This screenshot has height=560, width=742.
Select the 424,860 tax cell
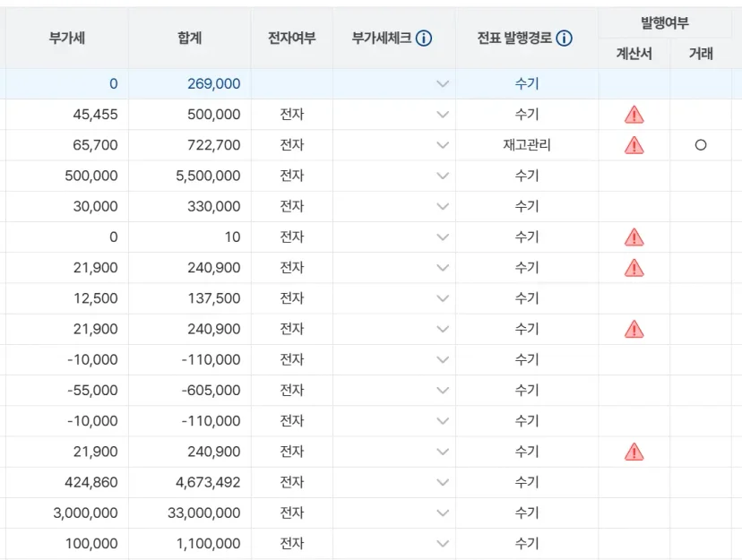point(66,482)
